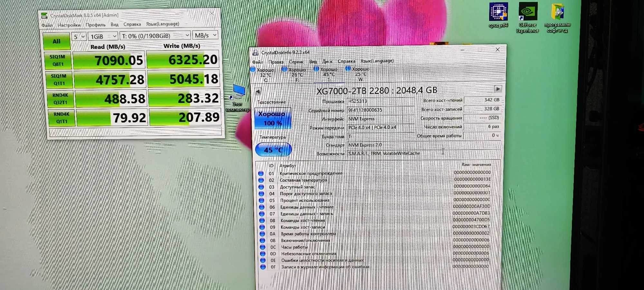Viewport: 644px width, 290px height.
Task: Run the SEQ1M Q8T1 test
Action: point(57,60)
